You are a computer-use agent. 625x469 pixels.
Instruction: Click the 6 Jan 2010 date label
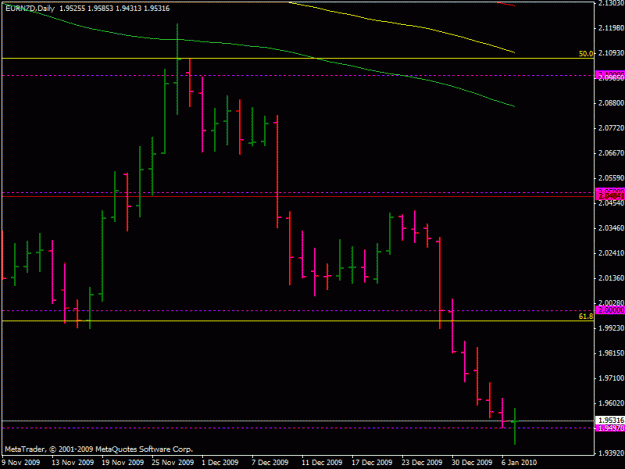coord(519,462)
